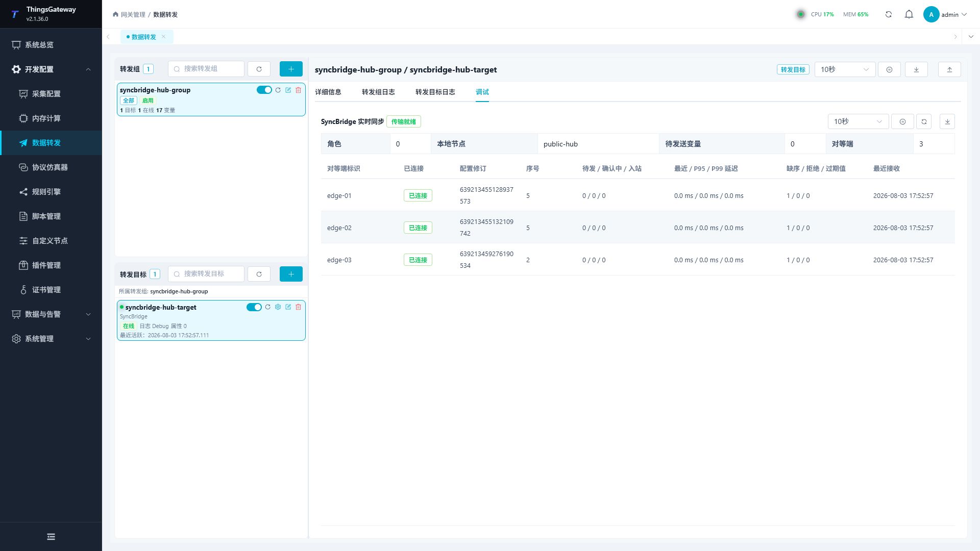Open syncbridge-hub-target settings gear

[278, 307]
